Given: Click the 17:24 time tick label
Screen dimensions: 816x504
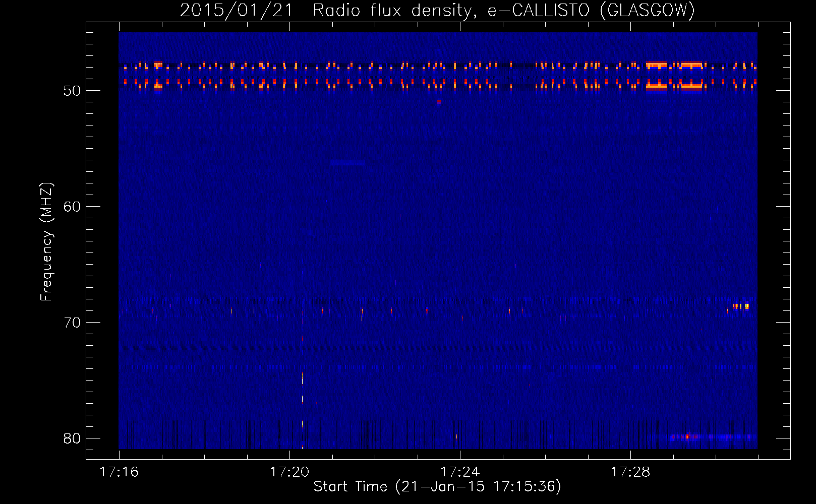Looking at the screenshot, I should [460, 472].
